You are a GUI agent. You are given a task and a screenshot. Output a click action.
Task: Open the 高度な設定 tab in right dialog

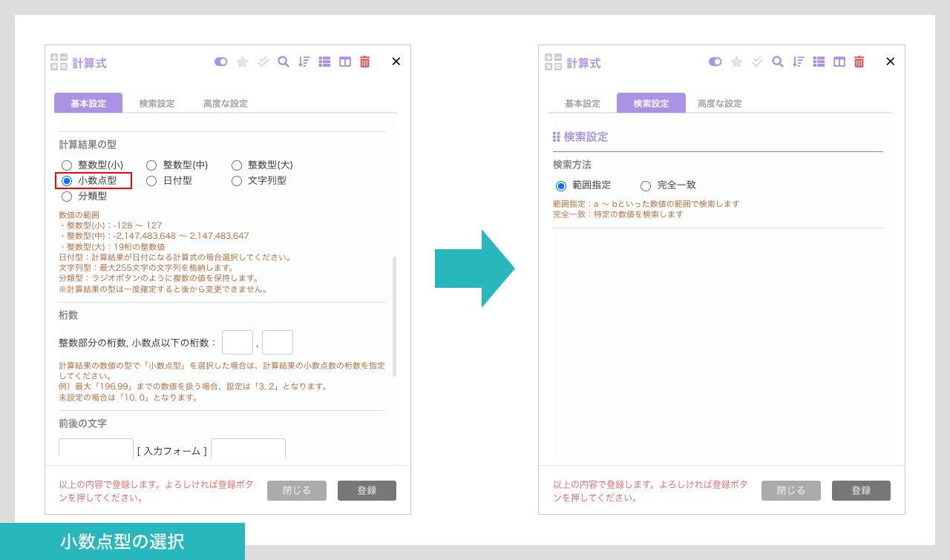coord(720,103)
